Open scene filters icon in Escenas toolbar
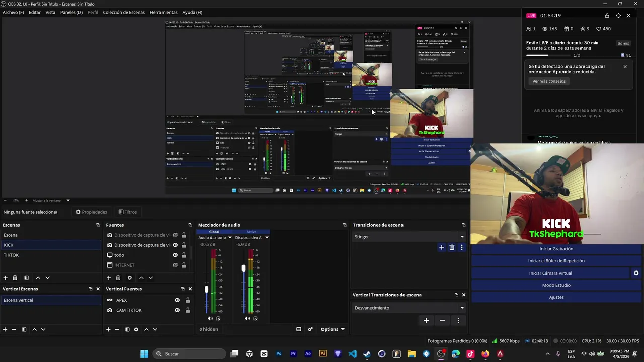 point(26,278)
